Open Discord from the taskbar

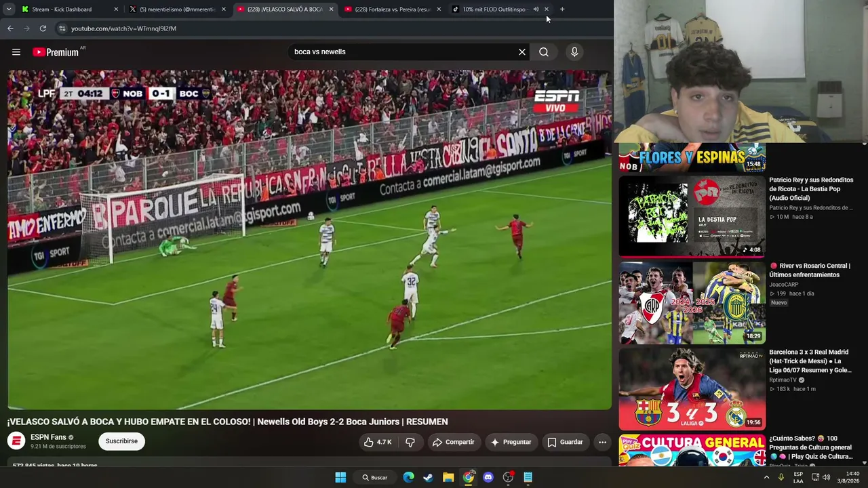[488, 477]
